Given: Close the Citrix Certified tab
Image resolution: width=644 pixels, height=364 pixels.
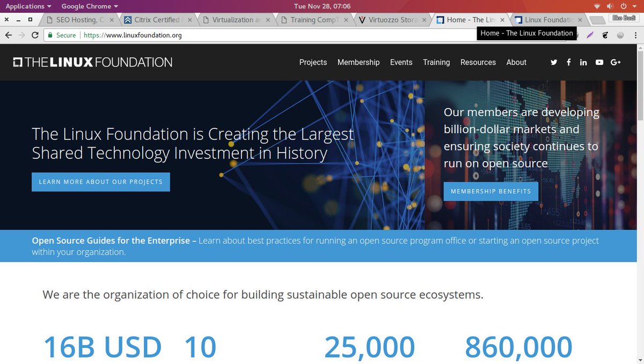Looking at the screenshot, I should tap(189, 20).
